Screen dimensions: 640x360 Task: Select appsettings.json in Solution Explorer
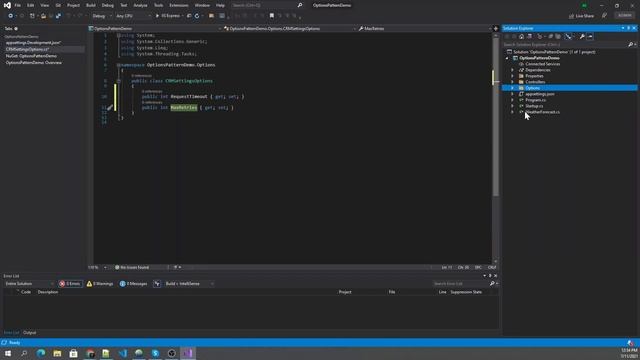(x=540, y=94)
